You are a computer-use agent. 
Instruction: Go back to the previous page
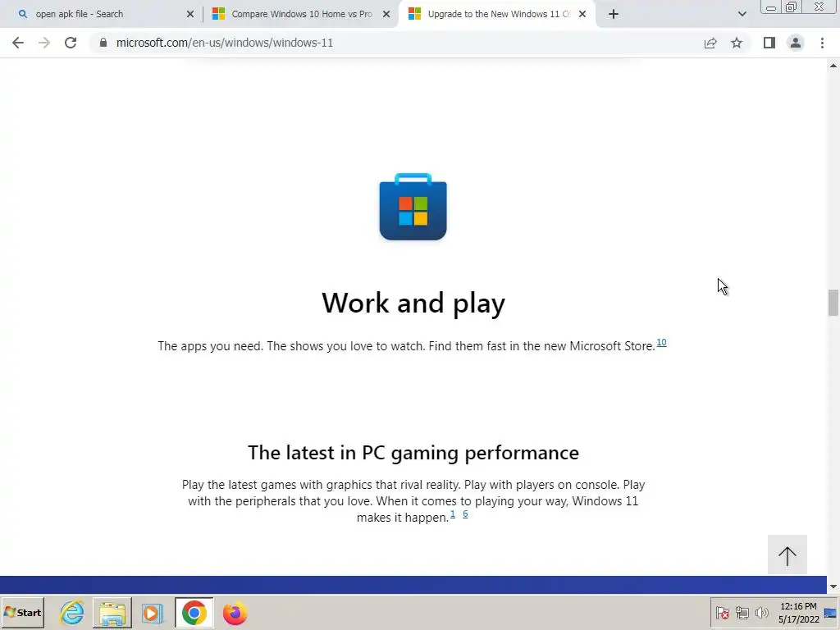pos(18,43)
